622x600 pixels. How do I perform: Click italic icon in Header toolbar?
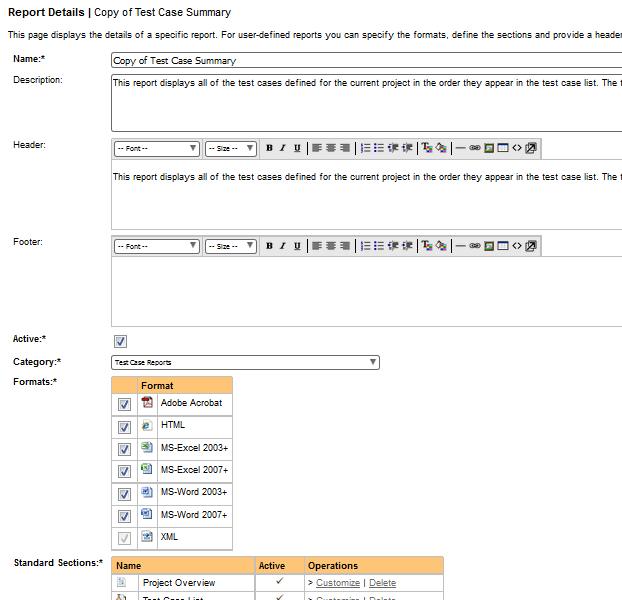[282, 148]
